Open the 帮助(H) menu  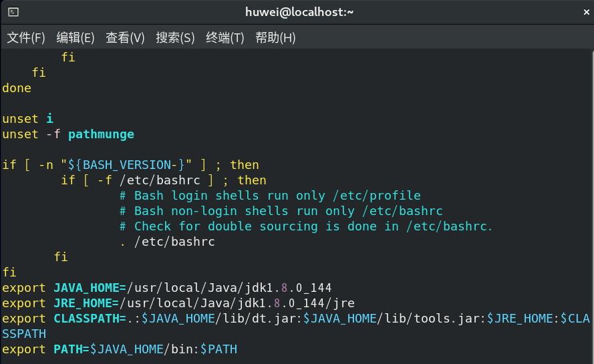click(x=275, y=37)
